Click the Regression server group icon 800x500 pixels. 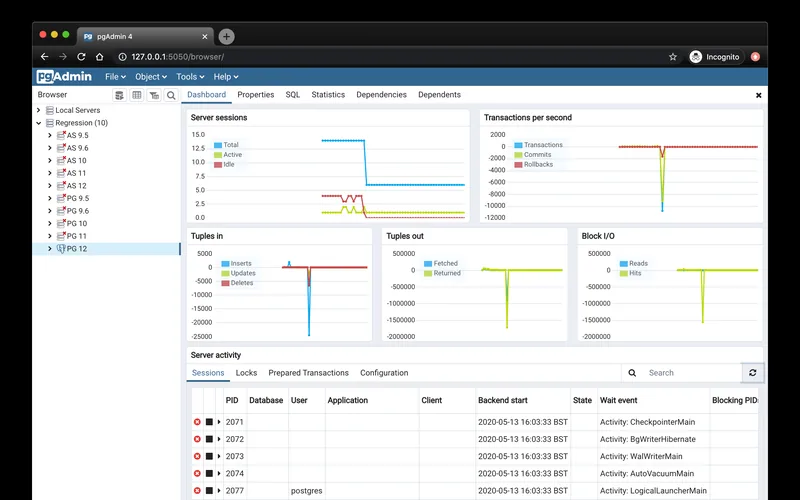tap(50, 123)
